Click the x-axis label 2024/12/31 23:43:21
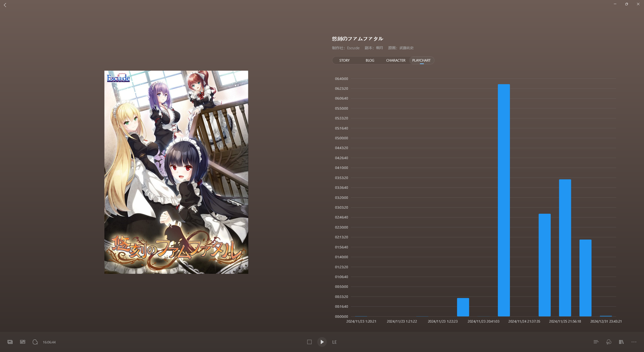This screenshot has height=352, width=644. pos(606,321)
